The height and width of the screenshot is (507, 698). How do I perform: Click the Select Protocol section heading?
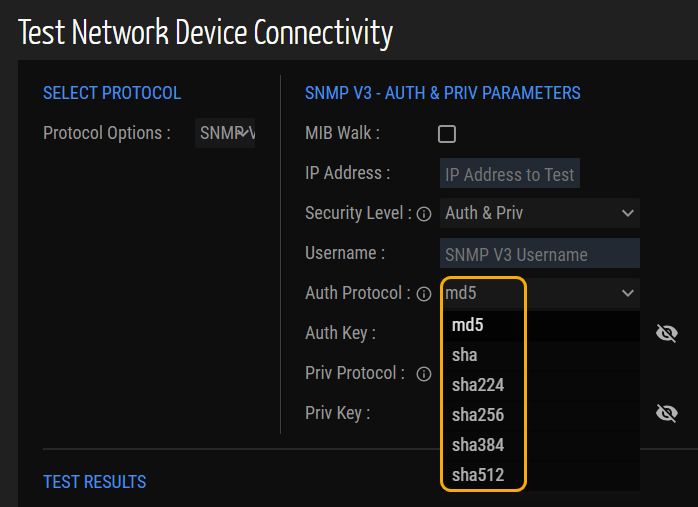pos(112,93)
